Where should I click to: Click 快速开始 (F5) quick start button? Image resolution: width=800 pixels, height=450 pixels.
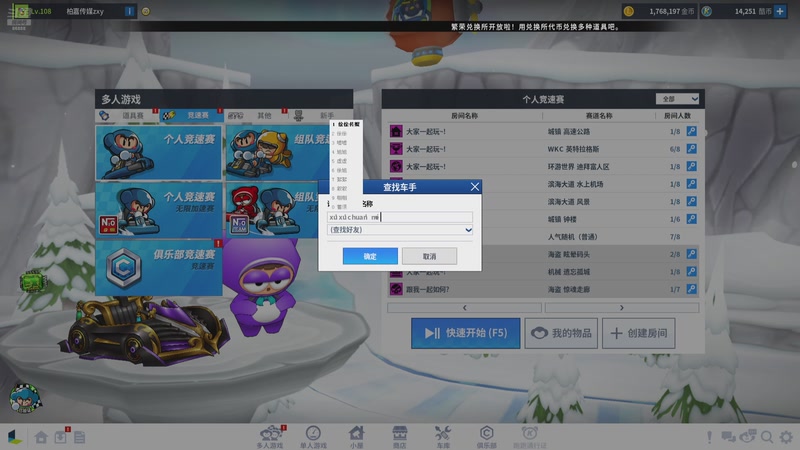click(465, 333)
